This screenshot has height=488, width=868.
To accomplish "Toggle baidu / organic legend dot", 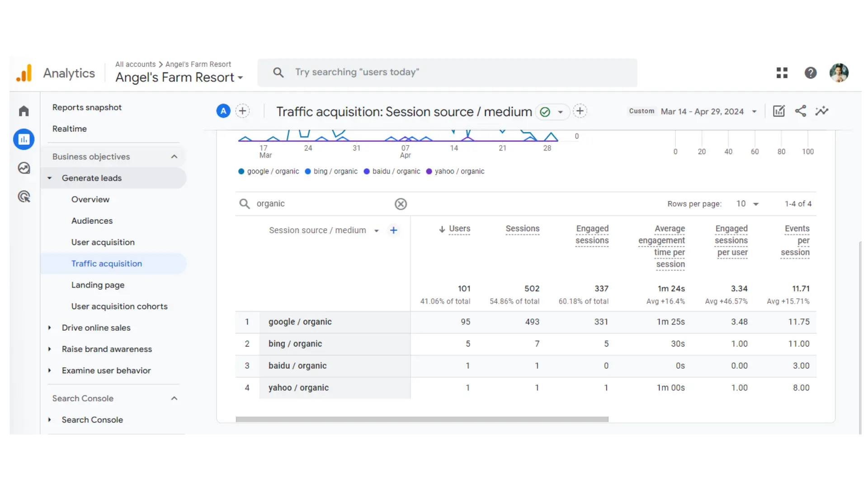I will [x=367, y=172].
